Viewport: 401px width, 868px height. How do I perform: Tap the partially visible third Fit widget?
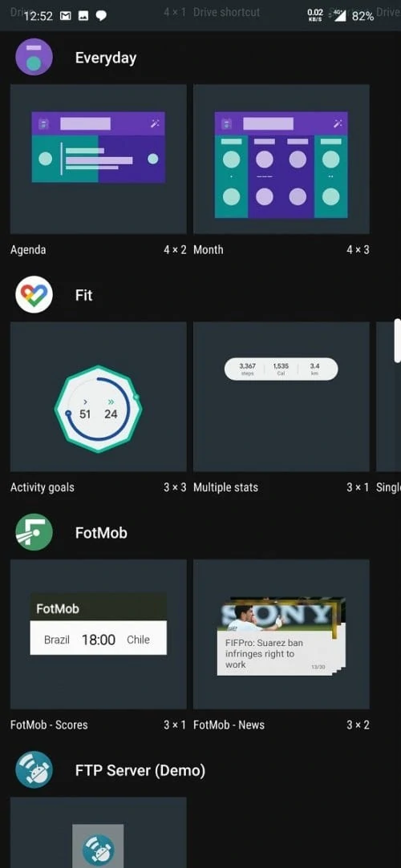[389, 397]
